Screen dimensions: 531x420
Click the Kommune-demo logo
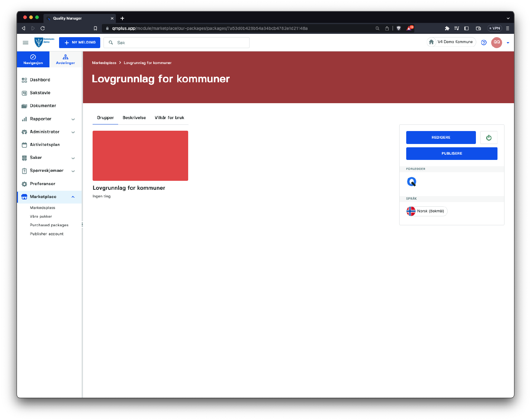44,42
